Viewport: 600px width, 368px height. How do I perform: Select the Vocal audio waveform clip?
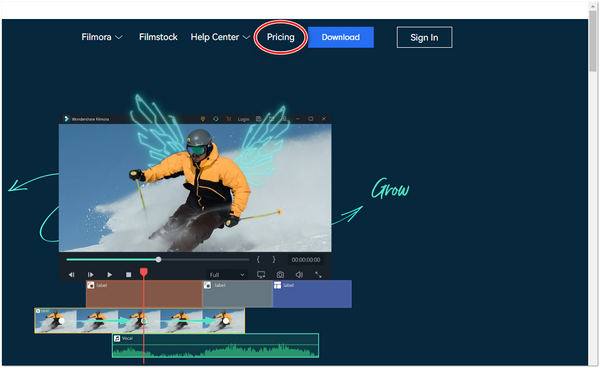point(215,346)
